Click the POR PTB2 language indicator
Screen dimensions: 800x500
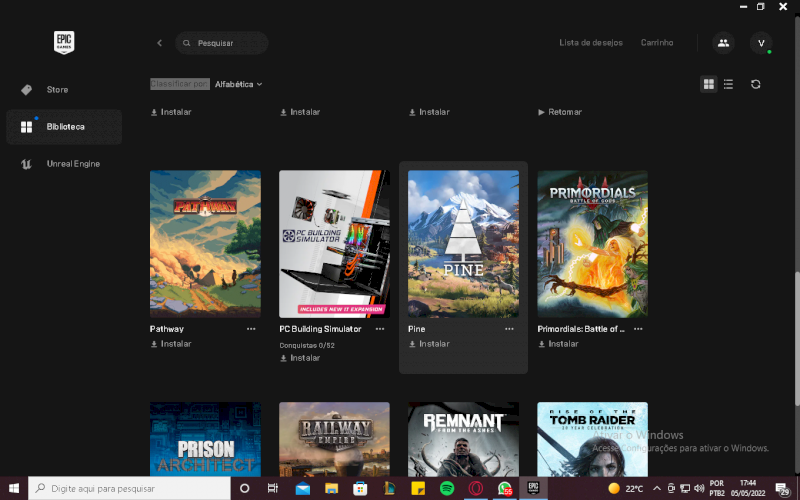[717, 488]
